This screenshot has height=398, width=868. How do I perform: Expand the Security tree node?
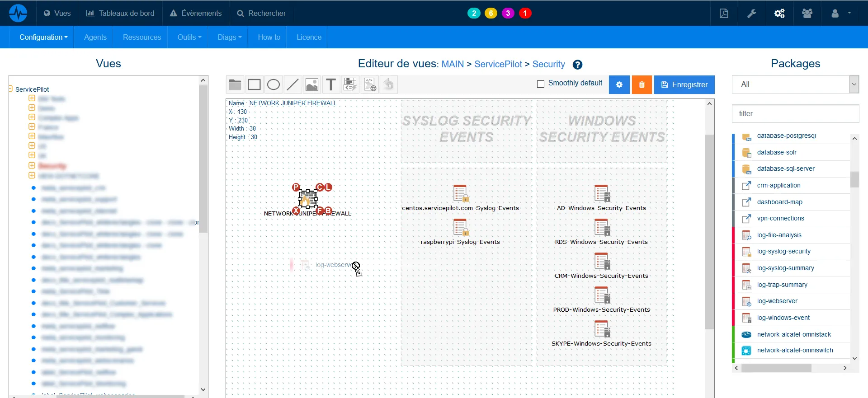point(32,166)
